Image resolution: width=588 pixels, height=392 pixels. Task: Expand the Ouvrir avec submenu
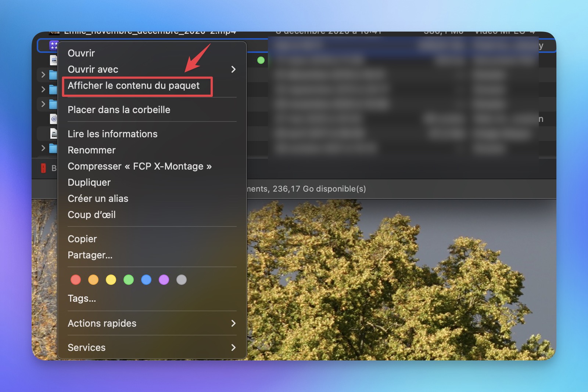152,69
